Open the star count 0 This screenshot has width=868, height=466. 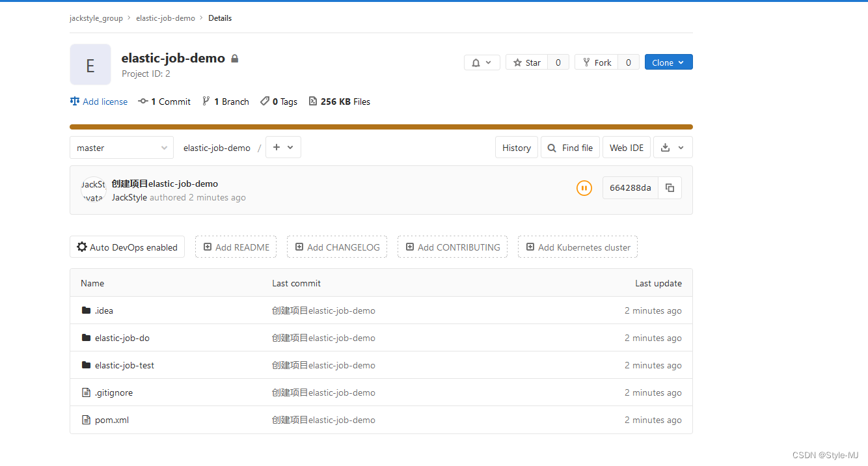(558, 62)
